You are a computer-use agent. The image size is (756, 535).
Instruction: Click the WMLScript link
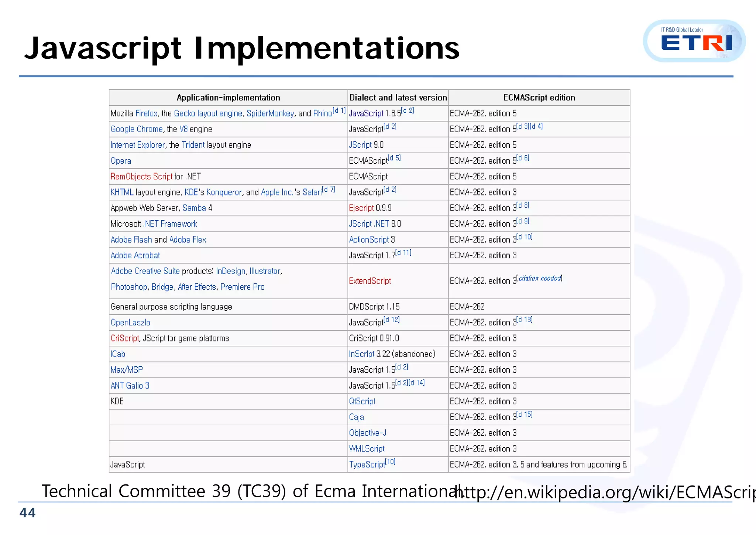pyautogui.click(x=367, y=449)
